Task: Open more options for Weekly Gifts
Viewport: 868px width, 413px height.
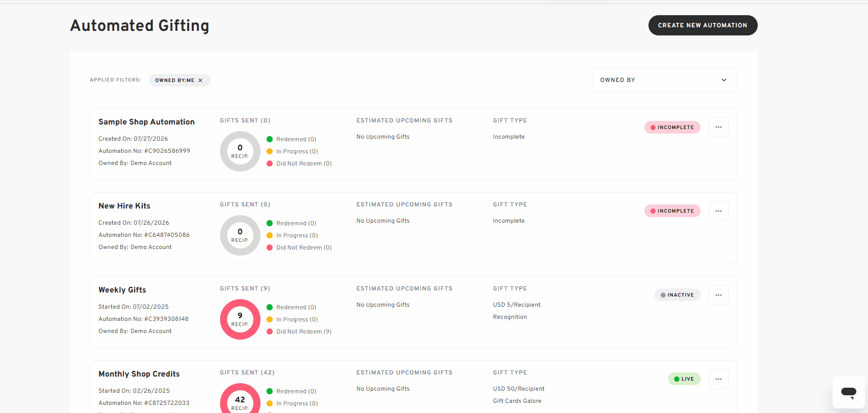Action: click(x=718, y=295)
